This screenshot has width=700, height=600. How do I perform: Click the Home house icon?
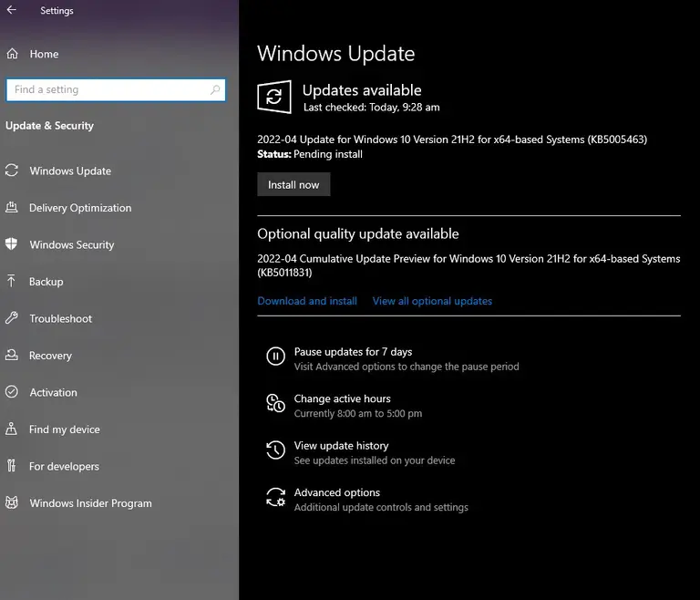pyautogui.click(x=12, y=54)
